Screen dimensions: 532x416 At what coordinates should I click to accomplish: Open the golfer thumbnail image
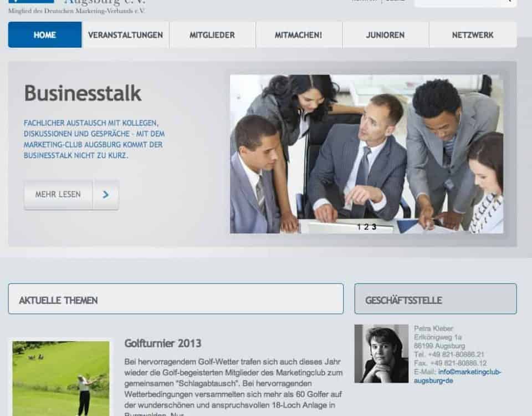pos(61,378)
